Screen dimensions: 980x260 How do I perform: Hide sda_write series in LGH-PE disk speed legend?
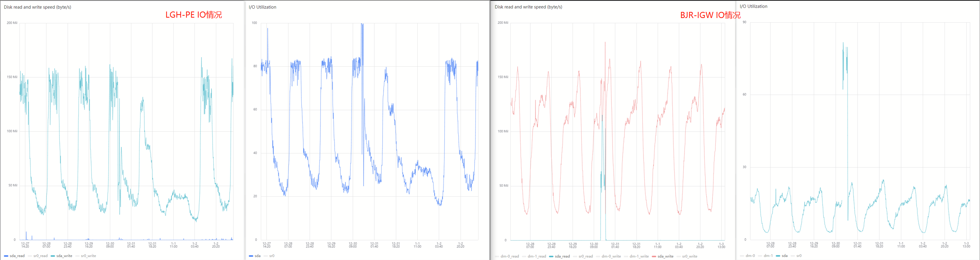64,256
